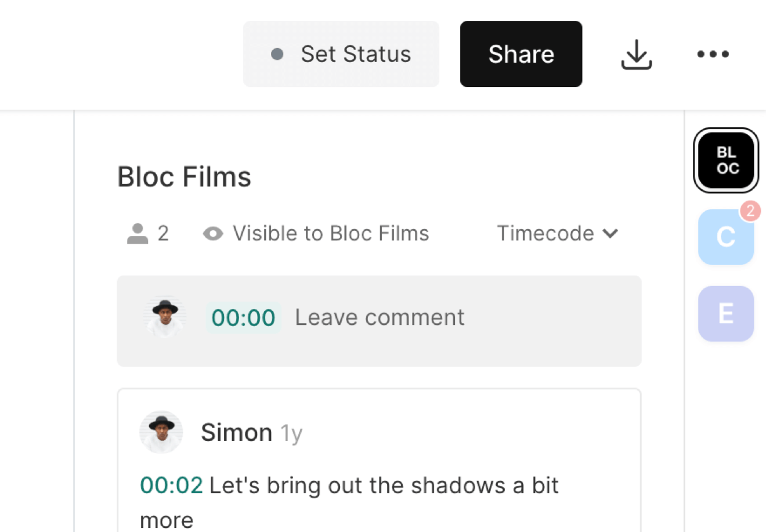Click your avatar in the comment box
Screen dimensions: 766x532
(165, 318)
